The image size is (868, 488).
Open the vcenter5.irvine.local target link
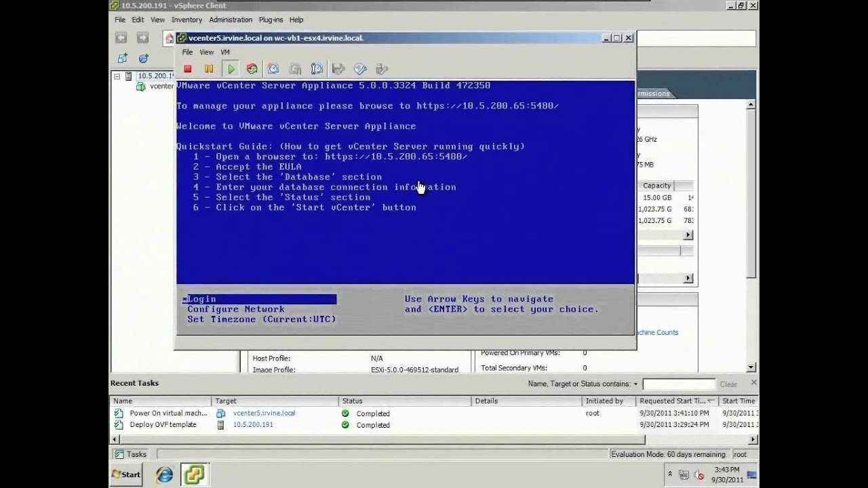[264, 413]
